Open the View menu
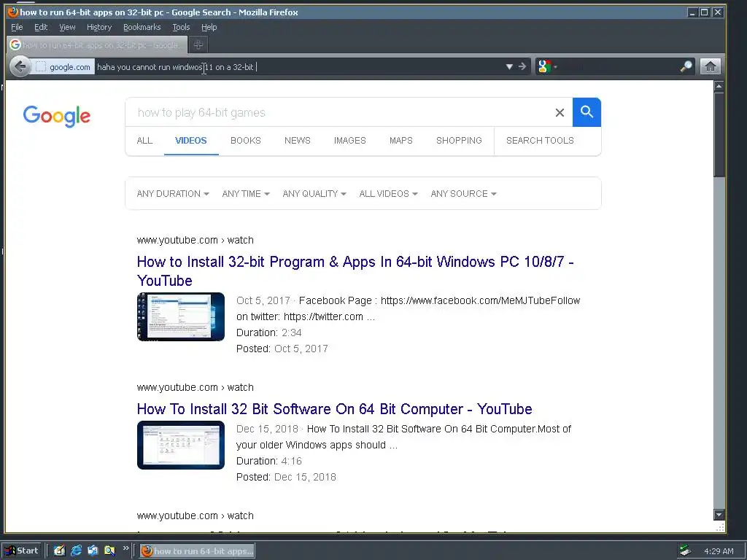This screenshot has width=747, height=560. pyautogui.click(x=67, y=27)
